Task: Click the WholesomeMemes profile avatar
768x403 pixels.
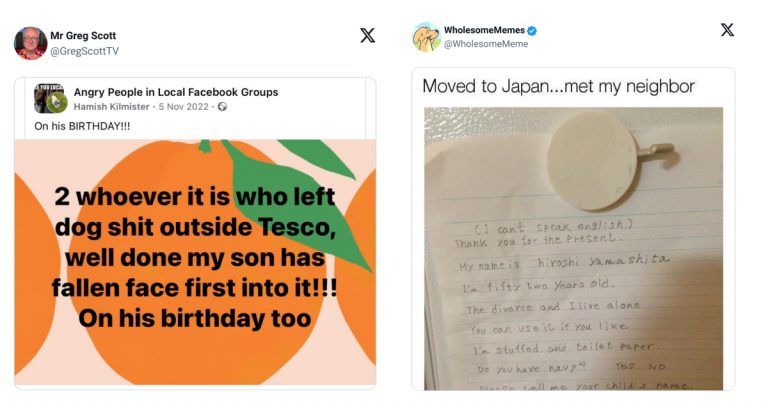Action: 426,37
